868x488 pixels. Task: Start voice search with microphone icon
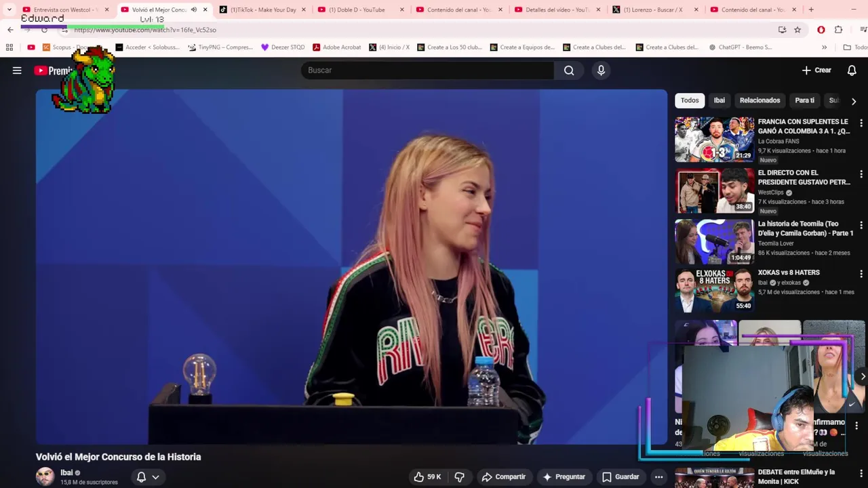[601, 70]
